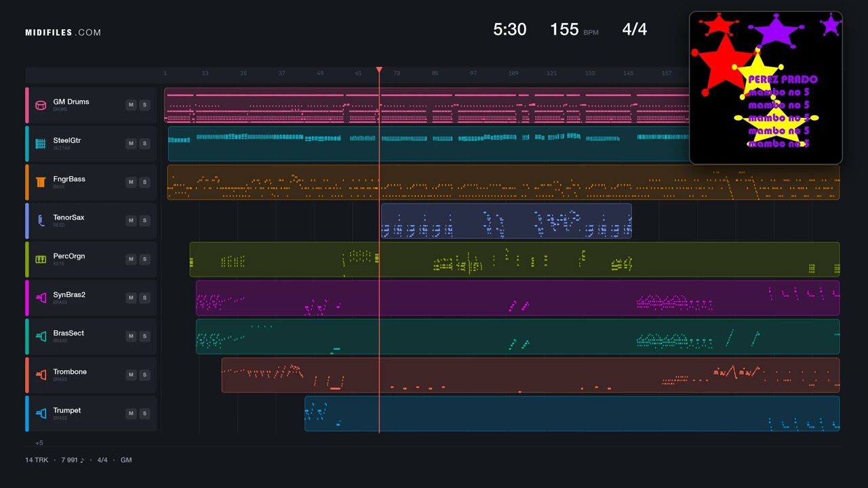The width and height of the screenshot is (868, 488).
Task: Click the FngrBass bass icon
Action: pyautogui.click(x=40, y=182)
